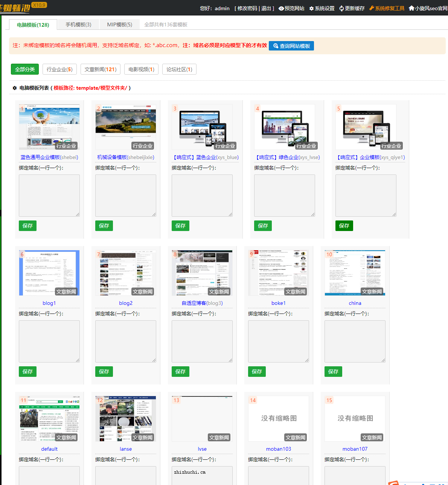
Task: Click the 修改密码 link
Action: [247, 8]
